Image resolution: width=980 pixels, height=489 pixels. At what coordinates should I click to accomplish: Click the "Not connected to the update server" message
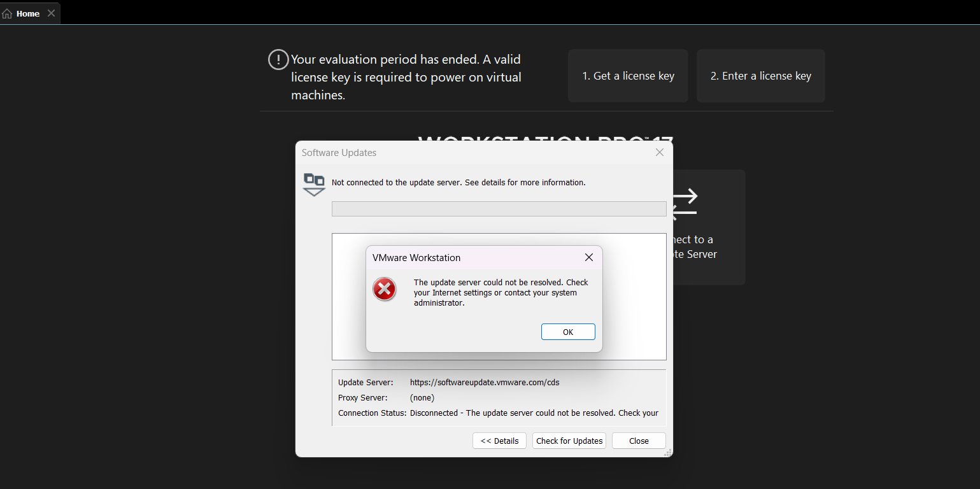[458, 182]
